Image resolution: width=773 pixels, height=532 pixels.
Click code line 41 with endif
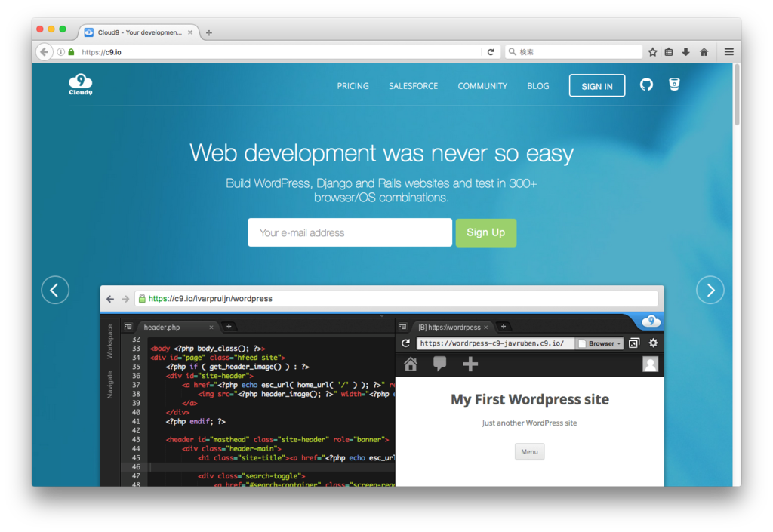tap(196, 421)
